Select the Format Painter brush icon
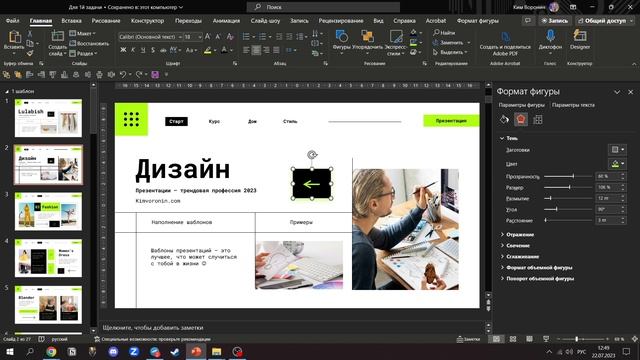 coord(30,53)
